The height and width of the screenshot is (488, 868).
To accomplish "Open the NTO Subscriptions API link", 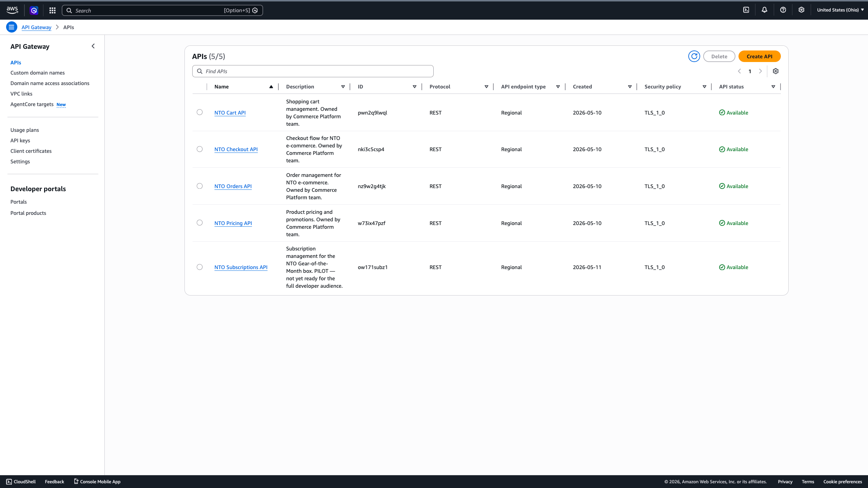I will [x=241, y=267].
